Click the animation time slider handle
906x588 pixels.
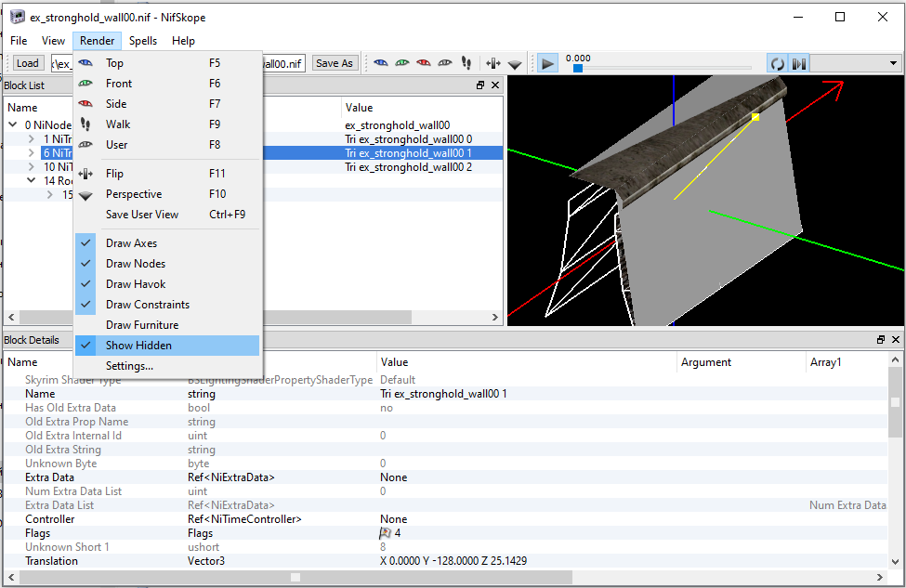coord(578,68)
